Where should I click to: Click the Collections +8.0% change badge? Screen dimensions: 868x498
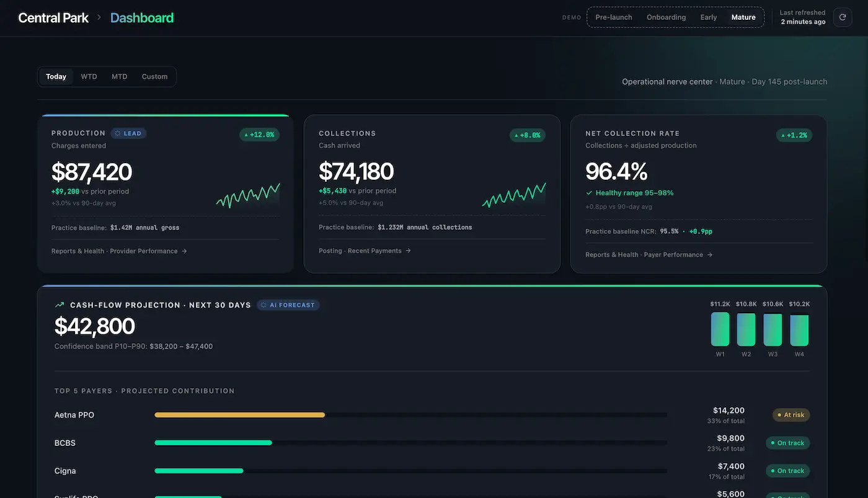point(527,135)
